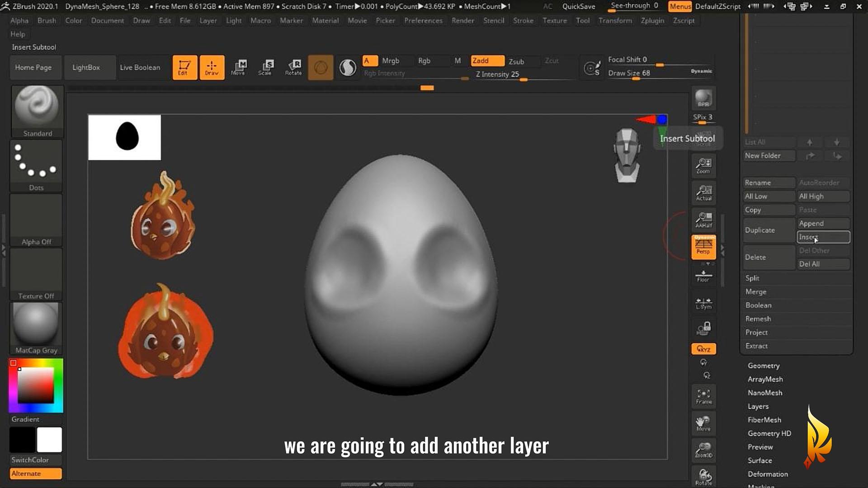Expand the Deformation subpalette
The image size is (868, 488).
pyautogui.click(x=768, y=474)
